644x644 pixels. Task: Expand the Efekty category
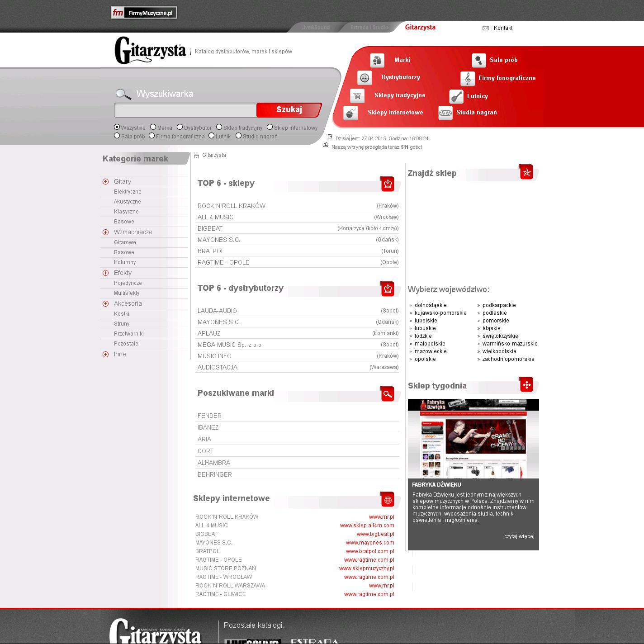[x=106, y=273]
